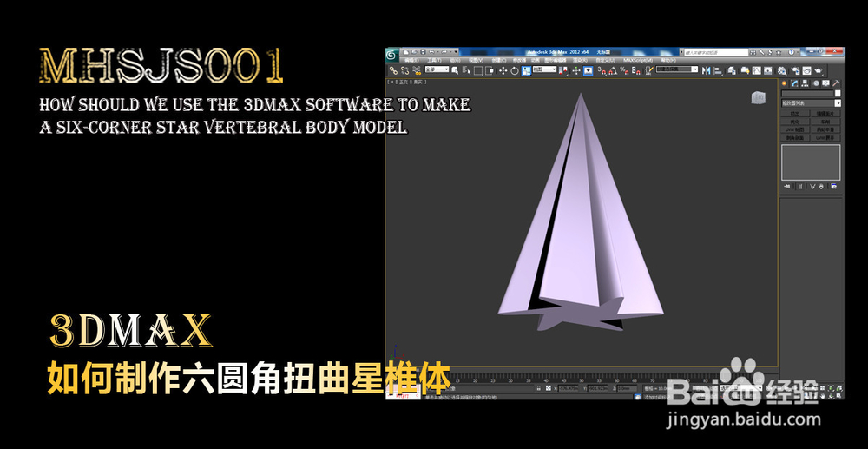Toggle the Percent Snap button
This screenshot has width=868, height=449.
[x=624, y=70]
